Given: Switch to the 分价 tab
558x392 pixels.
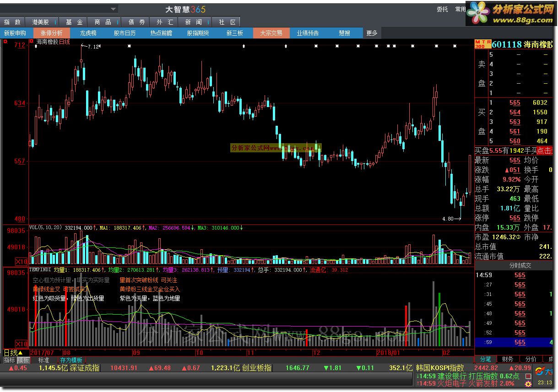Looking at the screenshot, I should point(531,359).
